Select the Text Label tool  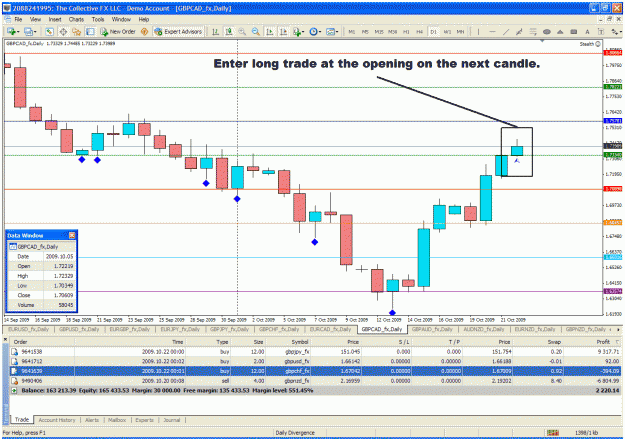pyautogui.click(x=601, y=31)
